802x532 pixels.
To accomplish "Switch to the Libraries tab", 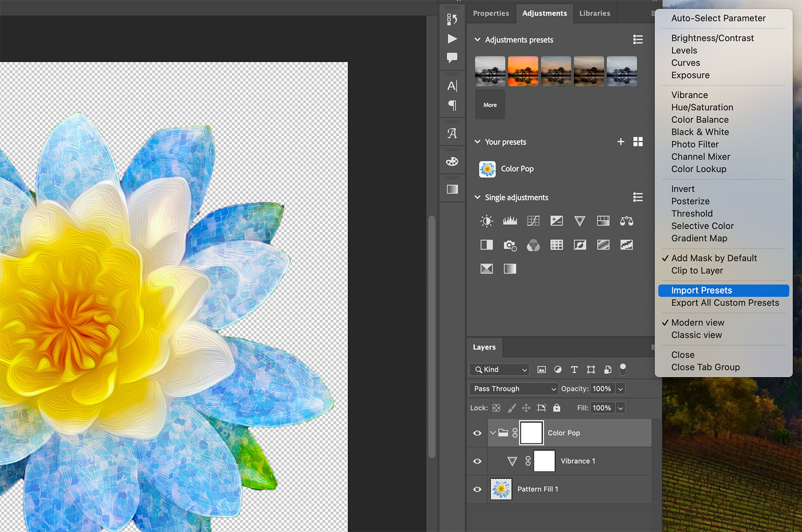I will coord(594,14).
